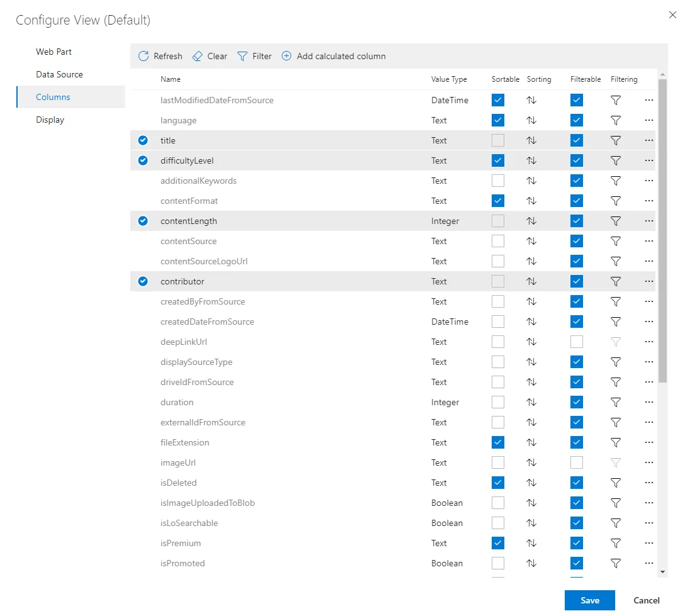This screenshot has height=616, width=680.
Task: Refresh the columns list
Action: (159, 56)
